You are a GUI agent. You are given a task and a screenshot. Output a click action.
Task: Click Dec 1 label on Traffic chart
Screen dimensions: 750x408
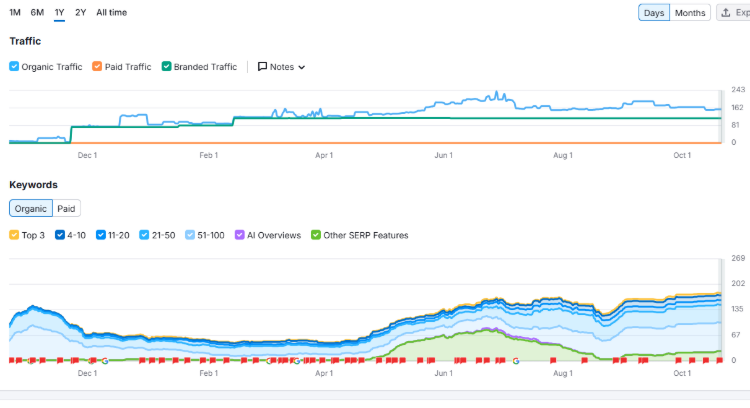coord(88,155)
